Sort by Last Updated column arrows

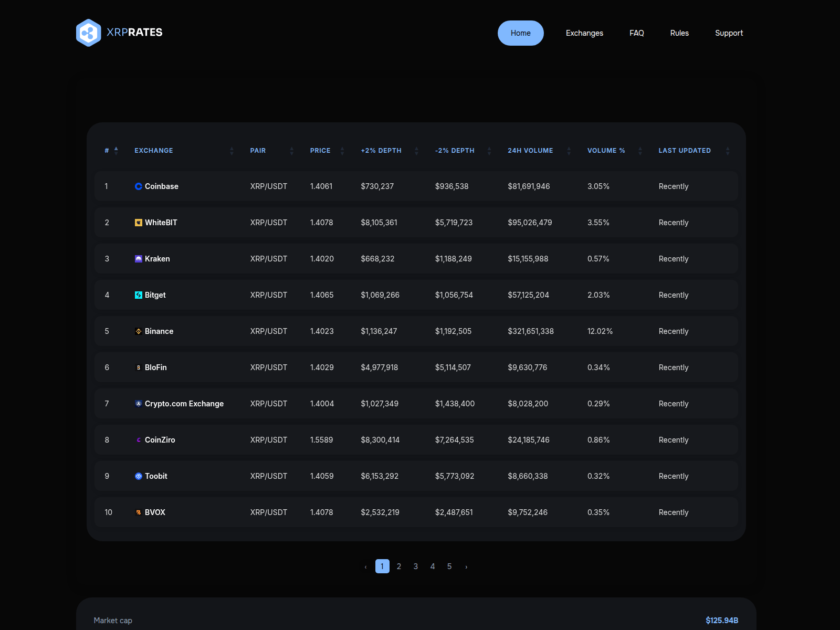(x=728, y=151)
